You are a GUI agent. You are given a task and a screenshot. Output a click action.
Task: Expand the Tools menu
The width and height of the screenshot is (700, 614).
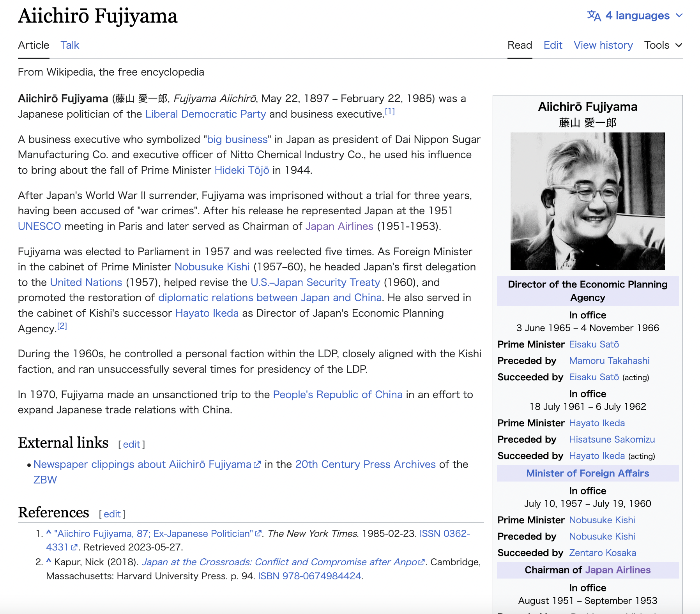pos(663,45)
